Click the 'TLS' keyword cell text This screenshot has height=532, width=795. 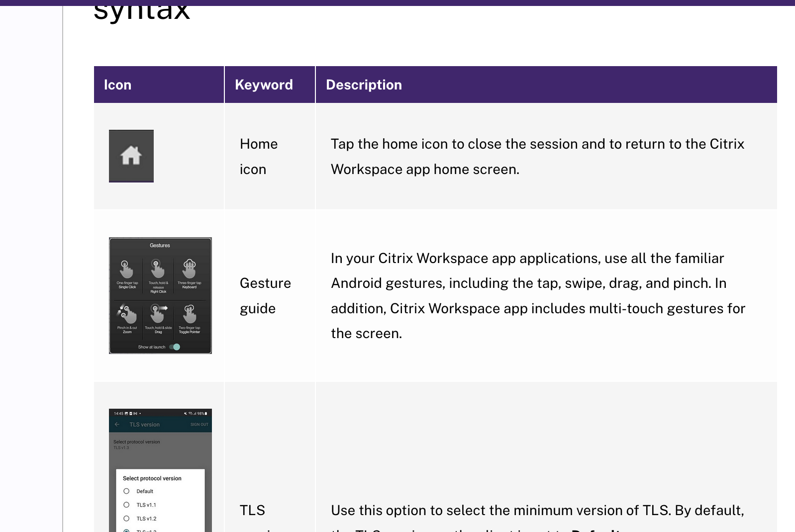[x=252, y=510]
